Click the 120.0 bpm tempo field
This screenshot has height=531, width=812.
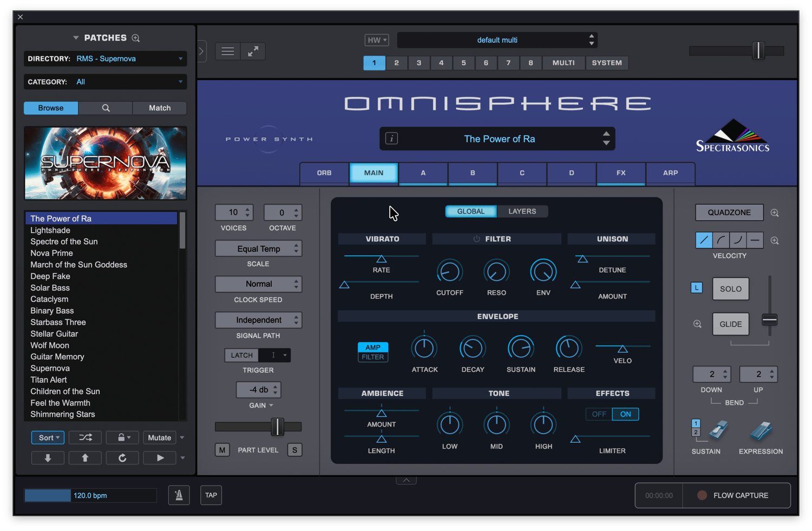(90, 495)
